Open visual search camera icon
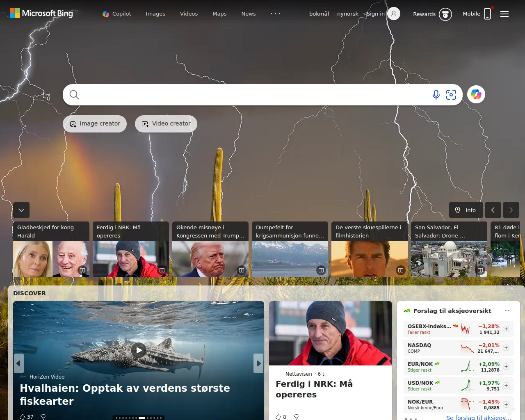 point(451,95)
